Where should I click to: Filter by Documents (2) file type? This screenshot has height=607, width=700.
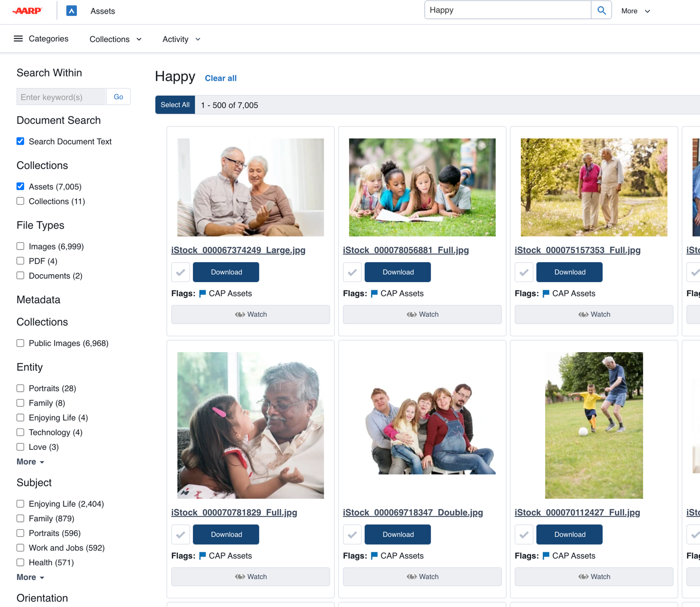point(20,276)
